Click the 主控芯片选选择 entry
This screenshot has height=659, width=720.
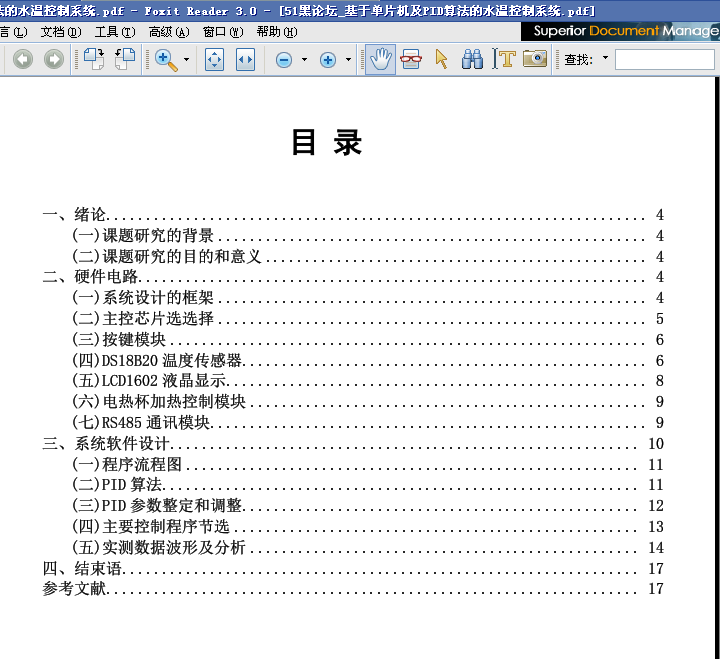point(368,319)
